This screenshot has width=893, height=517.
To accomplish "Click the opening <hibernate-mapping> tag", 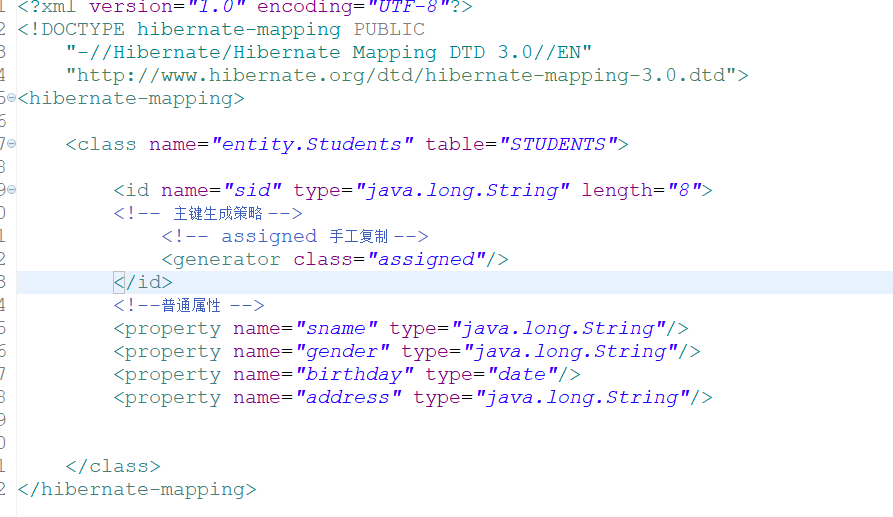I will [x=131, y=99].
